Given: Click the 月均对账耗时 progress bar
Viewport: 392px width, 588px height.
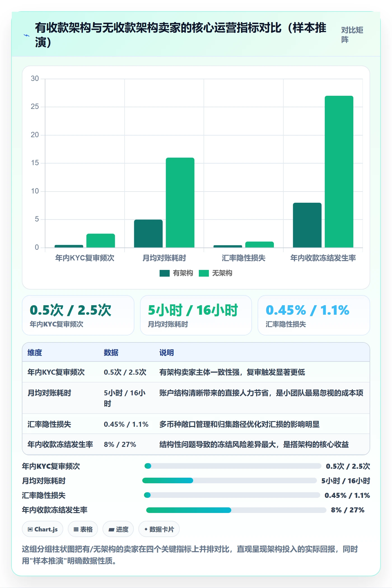Looking at the screenshot, I should [x=230, y=480].
